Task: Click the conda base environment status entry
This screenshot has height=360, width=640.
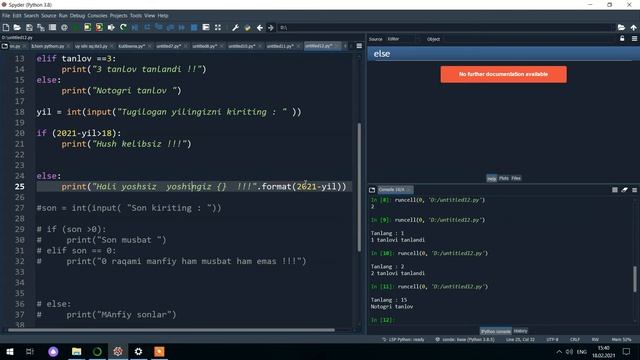Action: coord(465,340)
